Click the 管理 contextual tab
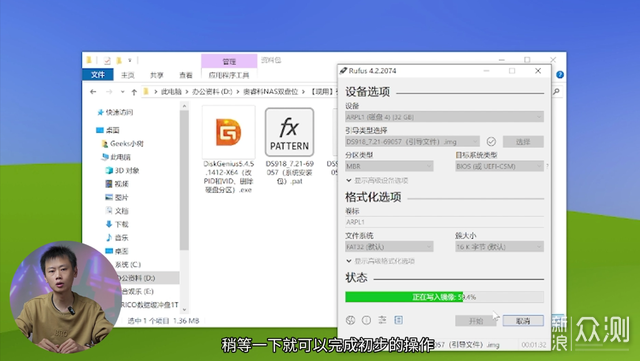Screen dimensions: 640x361 point(229,61)
